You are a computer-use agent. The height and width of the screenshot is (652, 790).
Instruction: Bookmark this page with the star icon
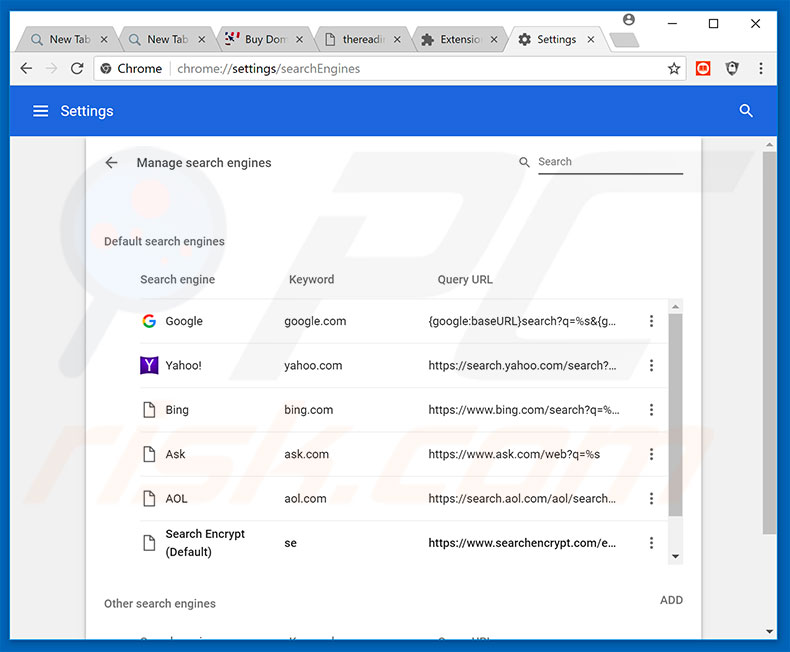(674, 69)
